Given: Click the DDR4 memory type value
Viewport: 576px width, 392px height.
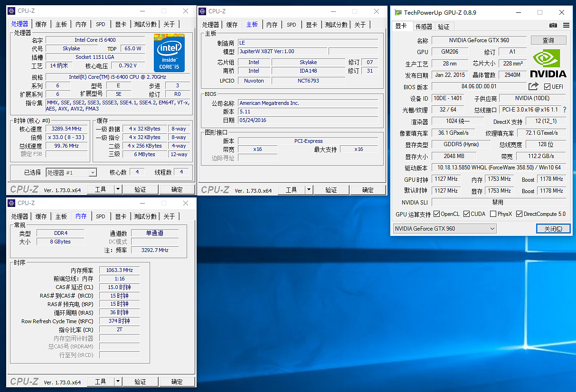Looking at the screenshot, I should (x=60, y=233).
